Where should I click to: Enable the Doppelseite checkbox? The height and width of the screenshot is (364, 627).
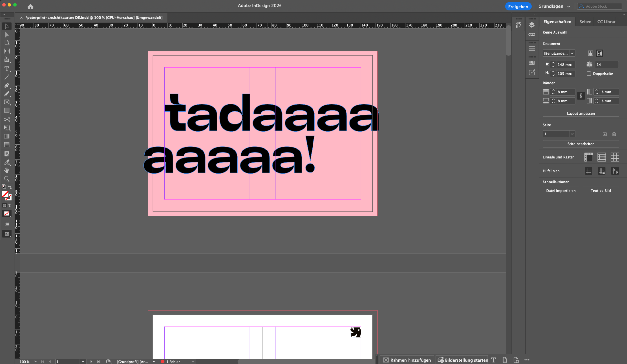589,74
